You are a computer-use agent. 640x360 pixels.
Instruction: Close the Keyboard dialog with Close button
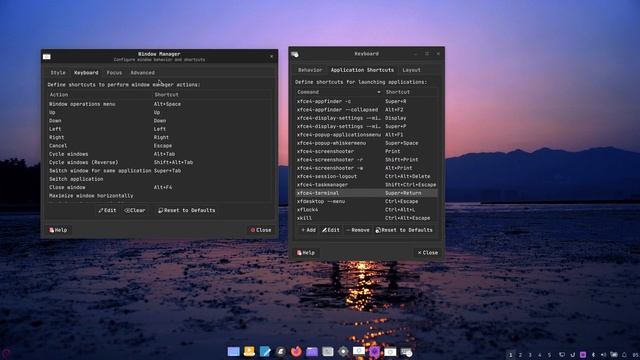pyautogui.click(x=428, y=253)
